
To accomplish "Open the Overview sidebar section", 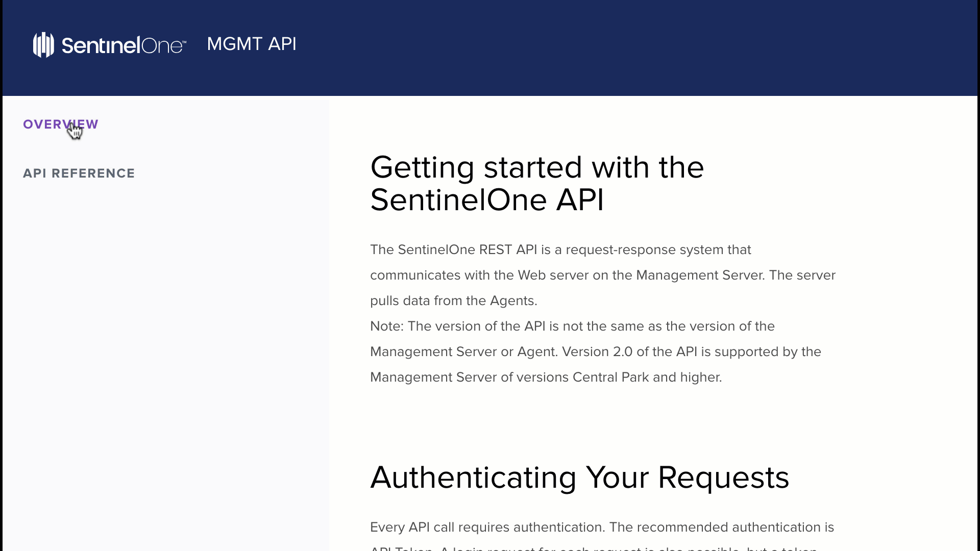I will point(61,124).
